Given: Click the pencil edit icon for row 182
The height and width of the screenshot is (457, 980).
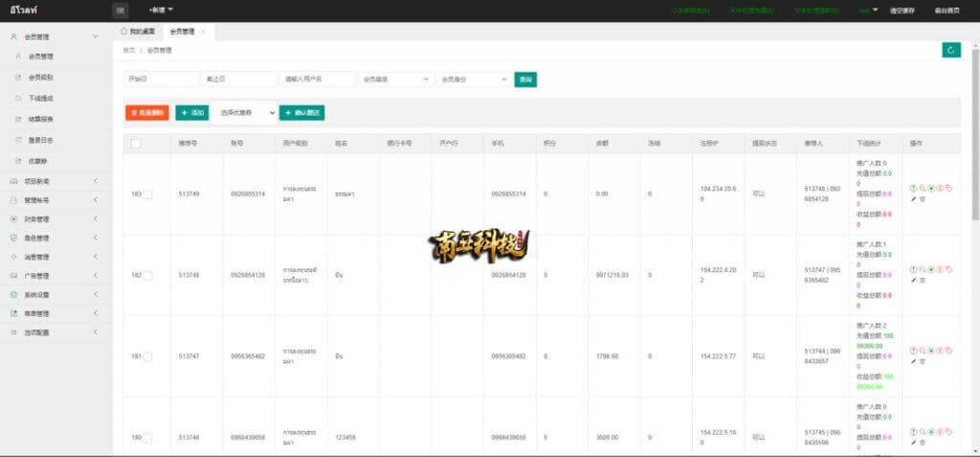Looking at the screenshot, I should (x=913, y=280).
